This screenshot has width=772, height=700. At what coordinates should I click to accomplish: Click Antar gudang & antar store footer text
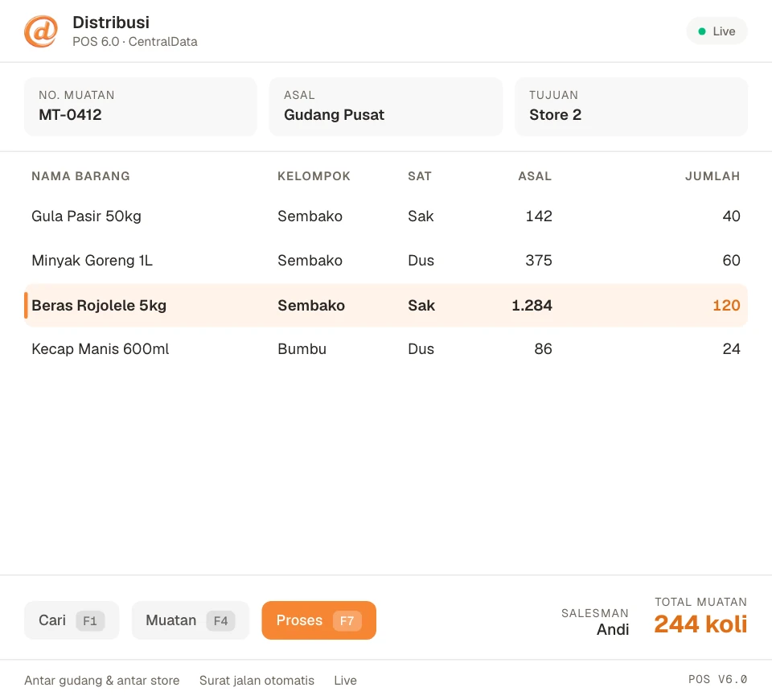pos(102,681)
